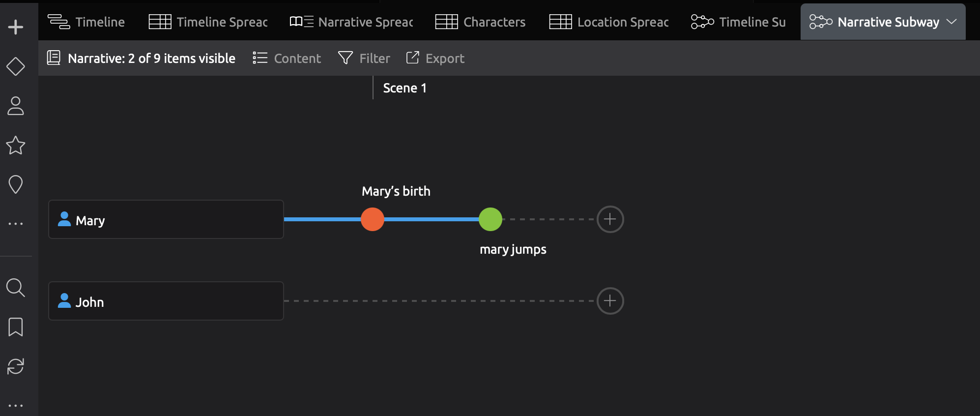Switch to the Timeline tab
The image size is (980, 416).
point(86,22)
